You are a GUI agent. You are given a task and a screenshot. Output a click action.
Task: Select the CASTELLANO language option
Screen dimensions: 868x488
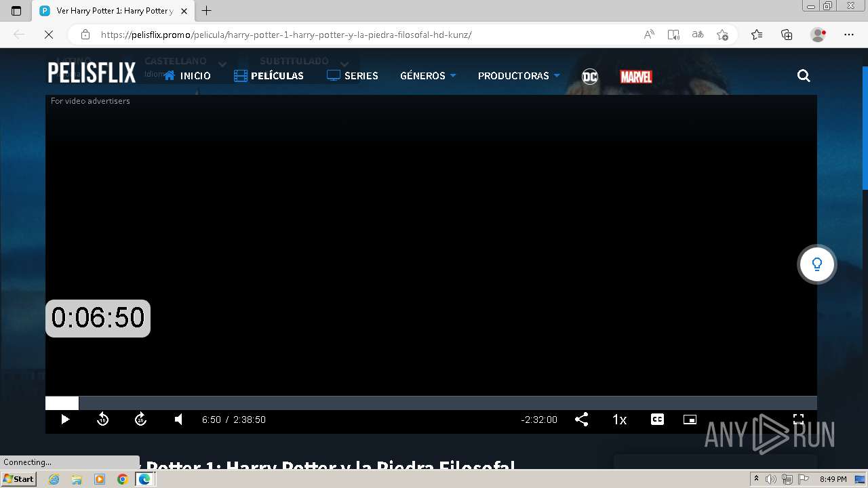tap(175, 61)
